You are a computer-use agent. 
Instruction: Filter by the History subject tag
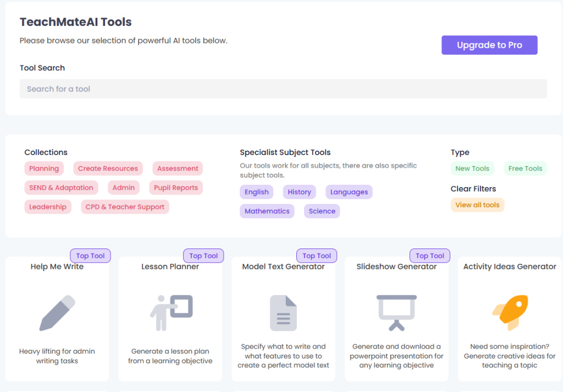[x=299, y=191]
